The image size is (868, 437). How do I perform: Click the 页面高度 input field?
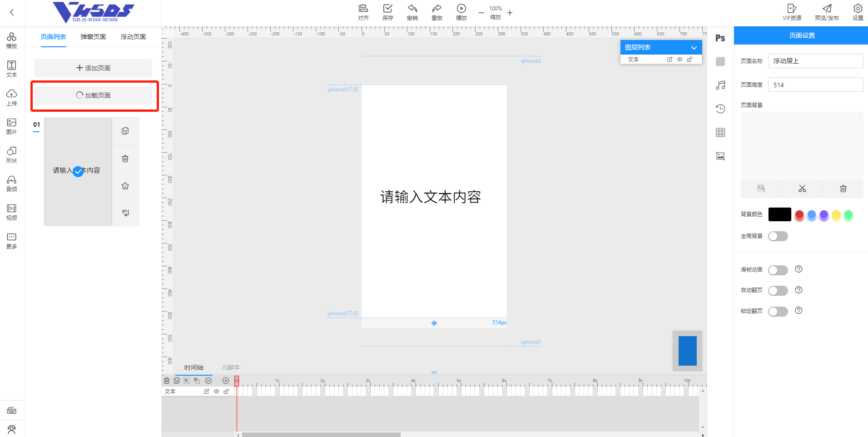tap(815, 85)
